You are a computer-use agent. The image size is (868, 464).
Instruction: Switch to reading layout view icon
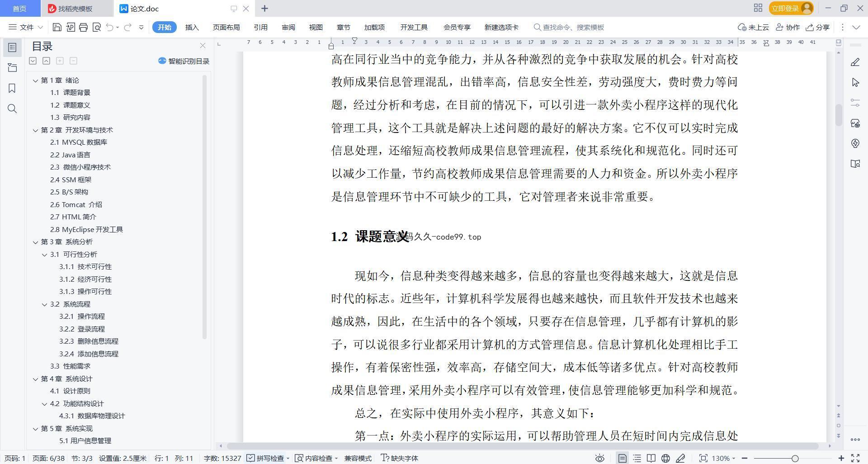click(651, 458)
